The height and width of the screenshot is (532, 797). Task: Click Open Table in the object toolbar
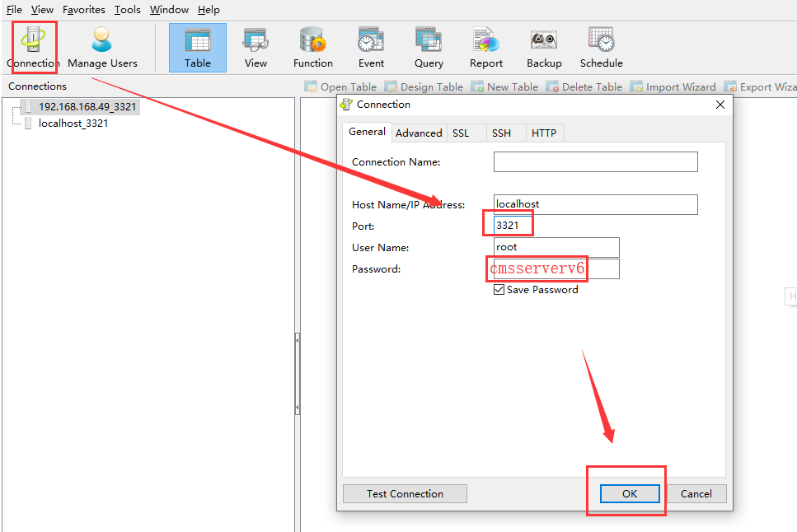click(x=340, y=87)
